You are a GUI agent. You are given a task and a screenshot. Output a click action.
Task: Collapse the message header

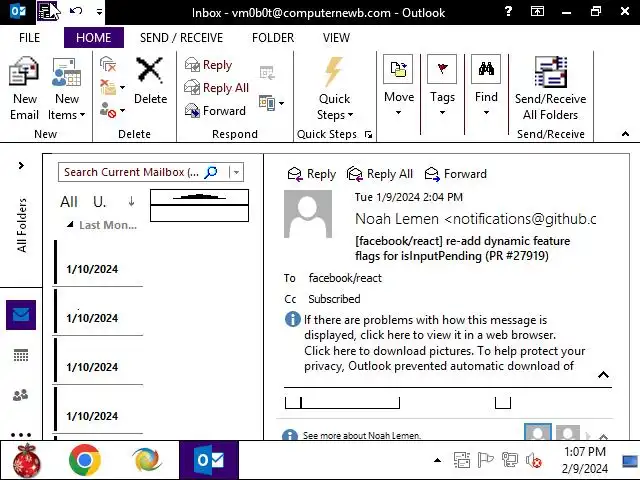603,375
